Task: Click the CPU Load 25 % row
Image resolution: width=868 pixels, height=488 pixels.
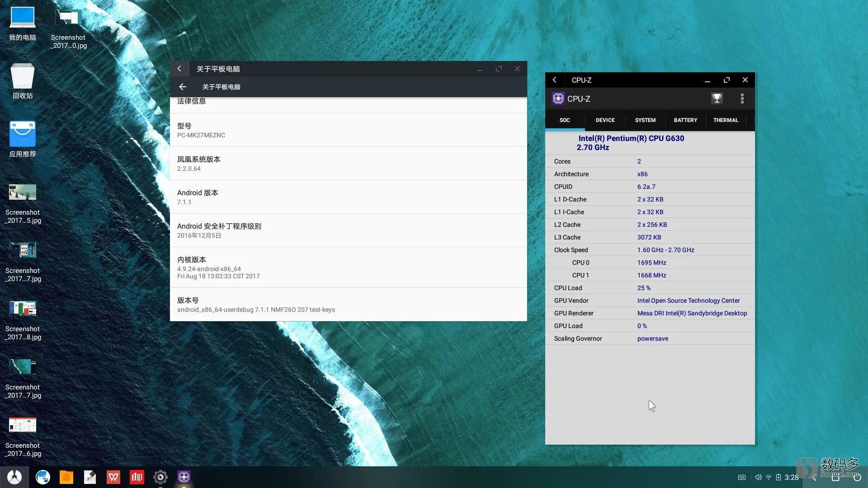Action: point(650,288)
